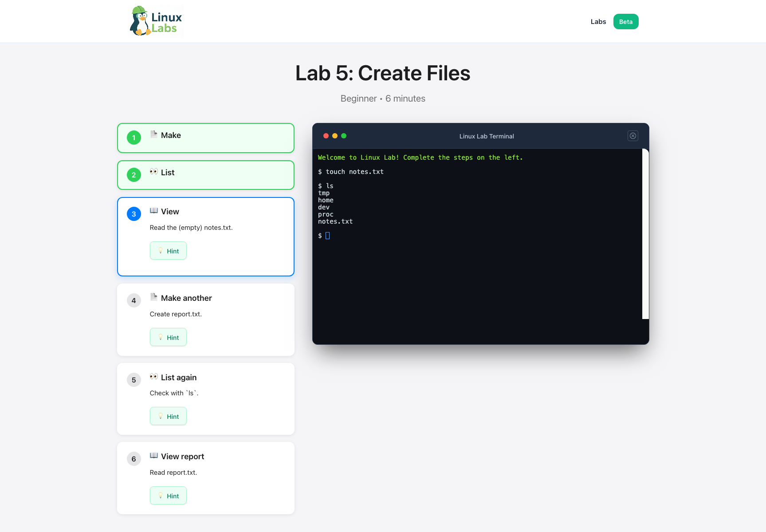Screen dimensions: 766x532
Task: Click the last "notes.txt" listing entry
Action: [335, 221]
